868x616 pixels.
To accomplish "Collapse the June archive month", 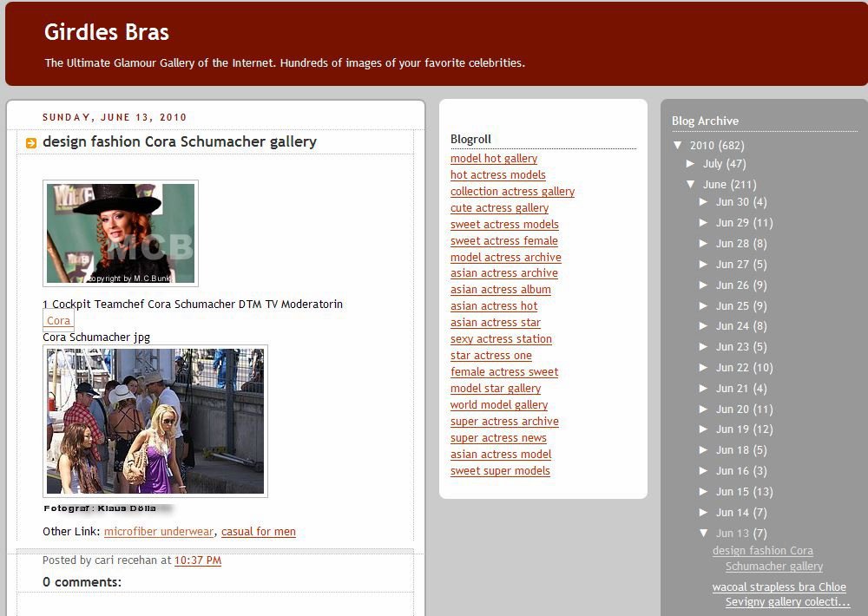I will point(691,185).
